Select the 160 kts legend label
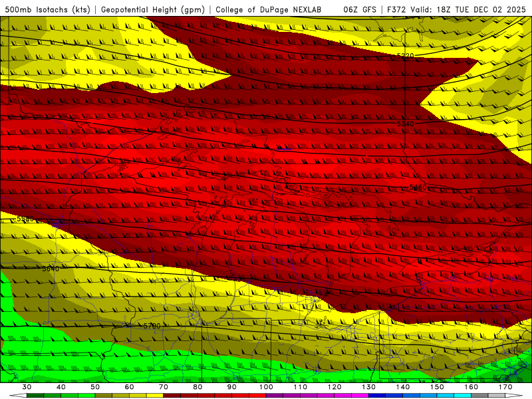Screen dimensions: 532x399 [x=471, y=387]
